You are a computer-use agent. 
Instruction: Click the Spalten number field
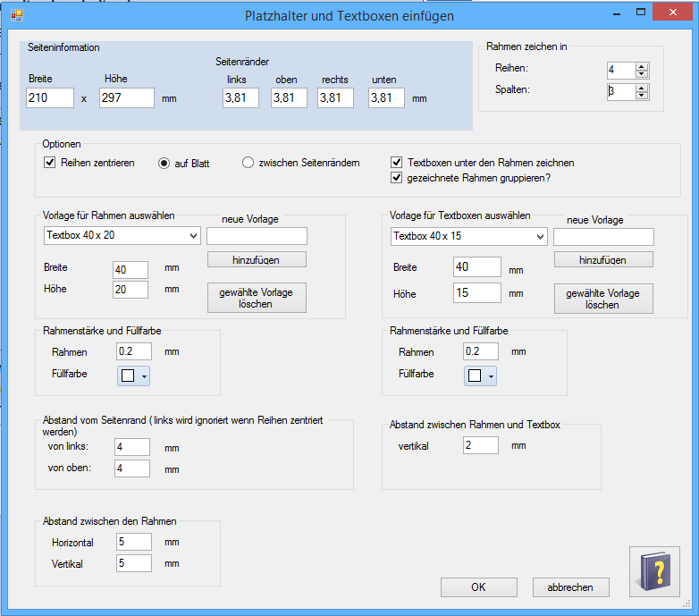(621, 91)
